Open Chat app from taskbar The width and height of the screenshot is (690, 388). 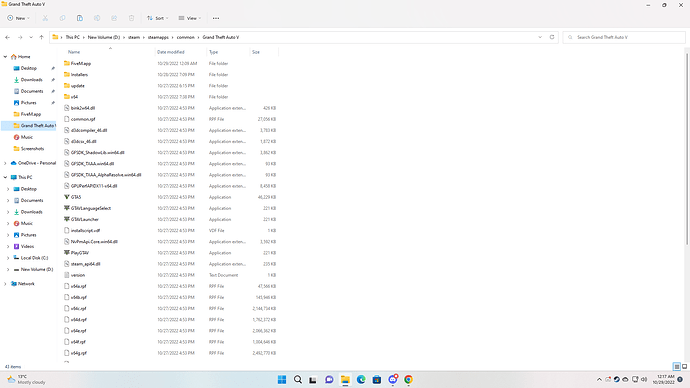tap(329, 380)
